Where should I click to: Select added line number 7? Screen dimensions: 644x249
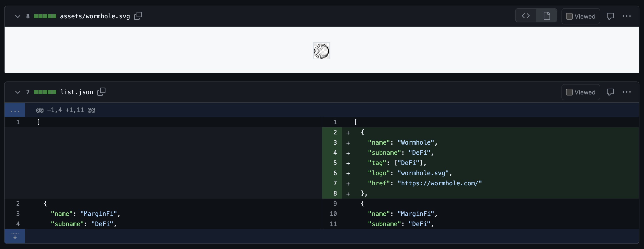pyautogui.click(x=332, y=183)
